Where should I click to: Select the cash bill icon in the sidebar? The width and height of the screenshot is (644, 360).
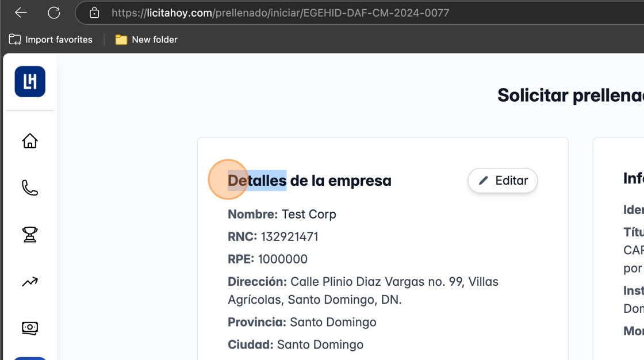(x=30, y=328)
